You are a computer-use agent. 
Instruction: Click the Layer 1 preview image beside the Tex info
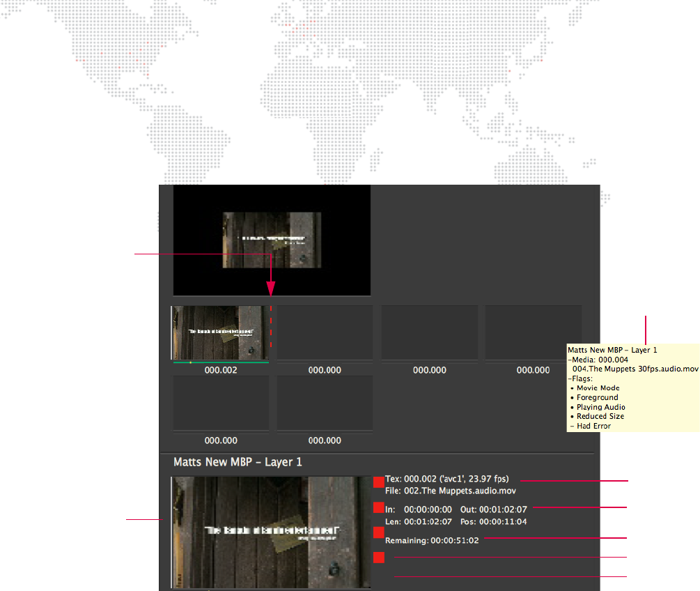(x=272, y=532)
